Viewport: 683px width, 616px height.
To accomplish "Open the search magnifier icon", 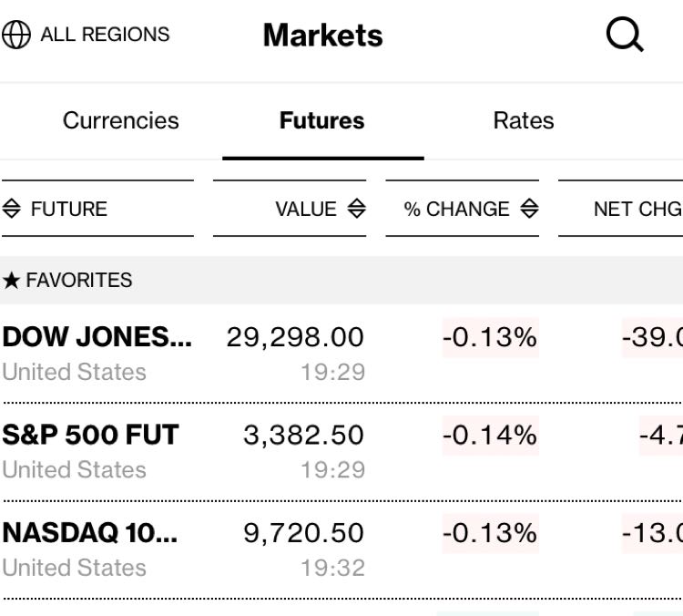I will 625,36.
